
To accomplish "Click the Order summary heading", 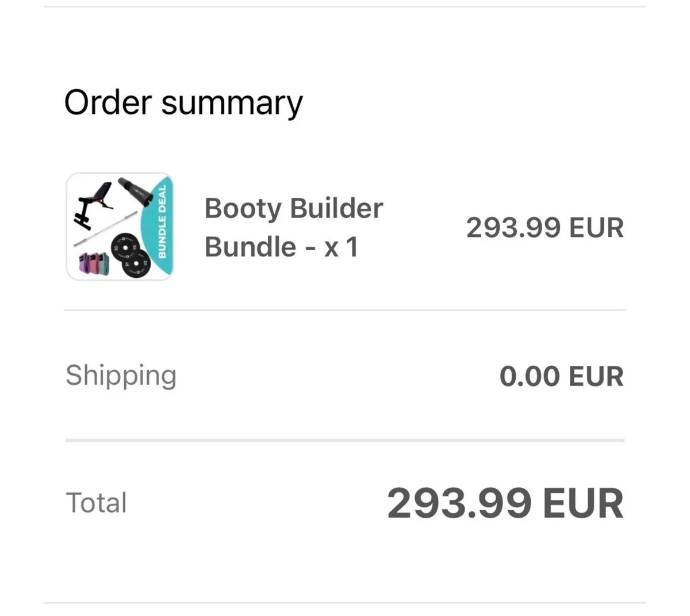I will 183,104.
